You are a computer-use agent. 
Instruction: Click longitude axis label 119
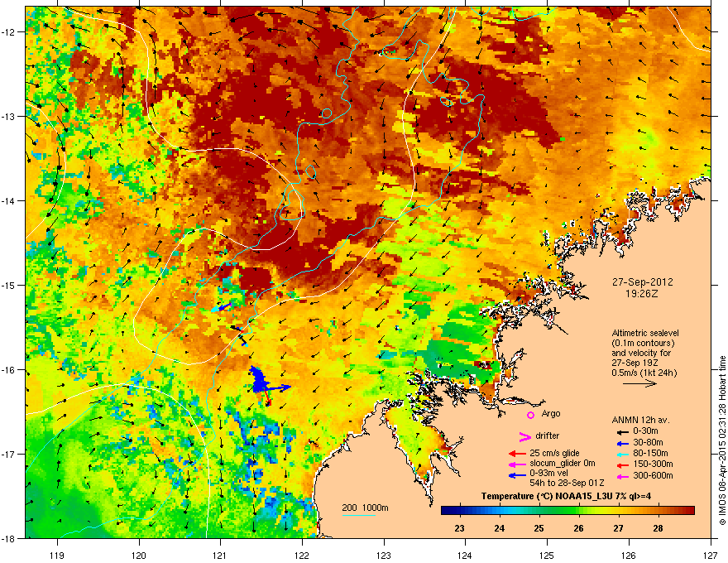[57, 555]
